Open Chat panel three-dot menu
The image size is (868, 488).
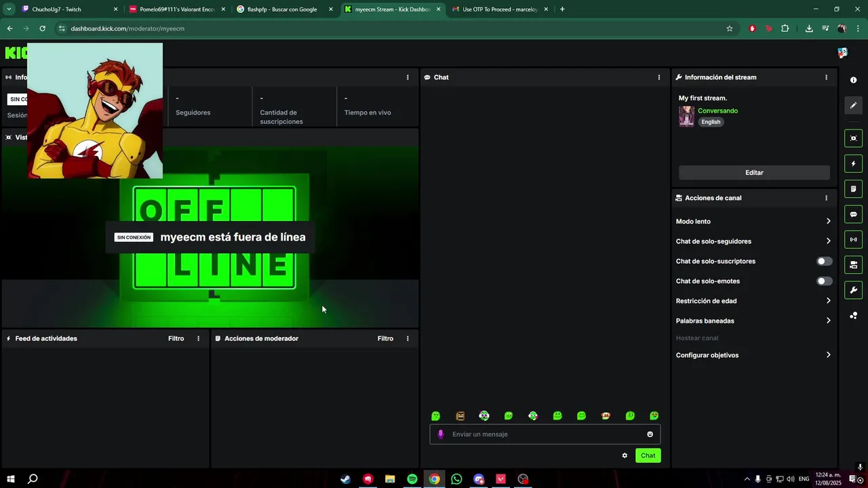pos(659,77)
